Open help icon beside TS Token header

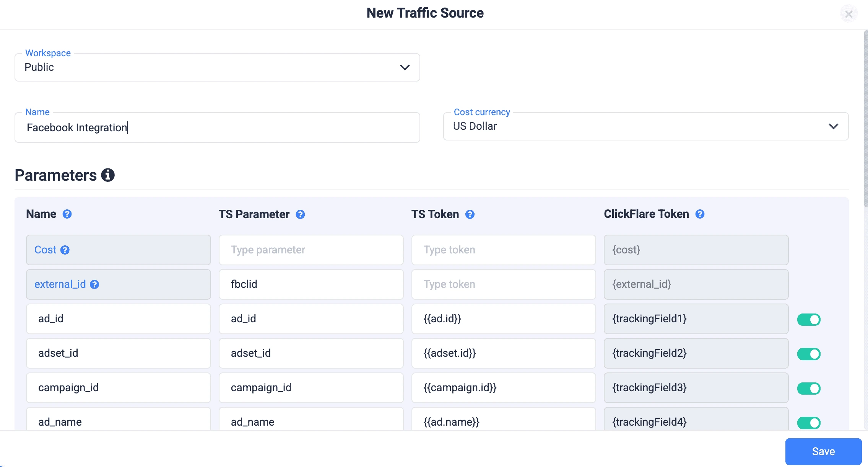pyautogui.click(x=470, y=214)
